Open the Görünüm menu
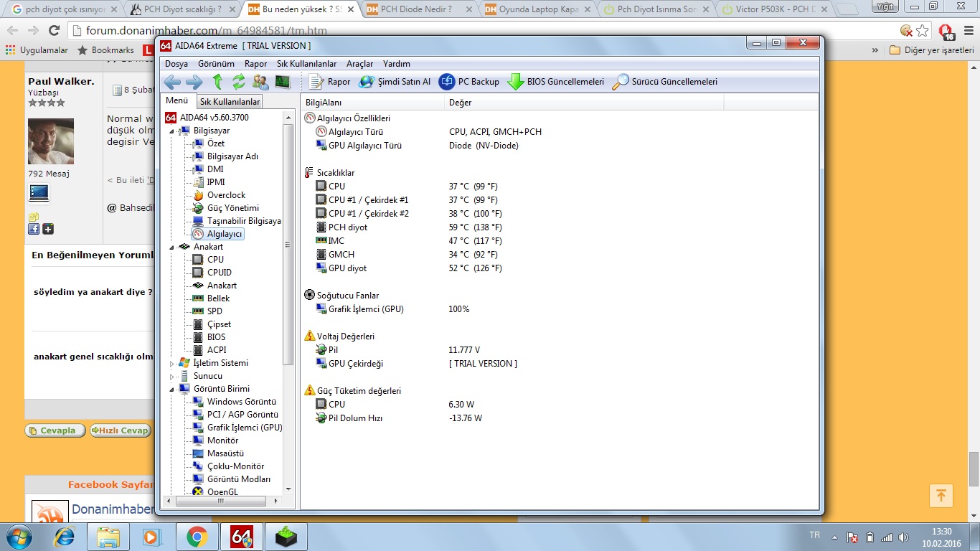Screen dimensions: 980x551 pyautogui.click(x=216, y=64)
